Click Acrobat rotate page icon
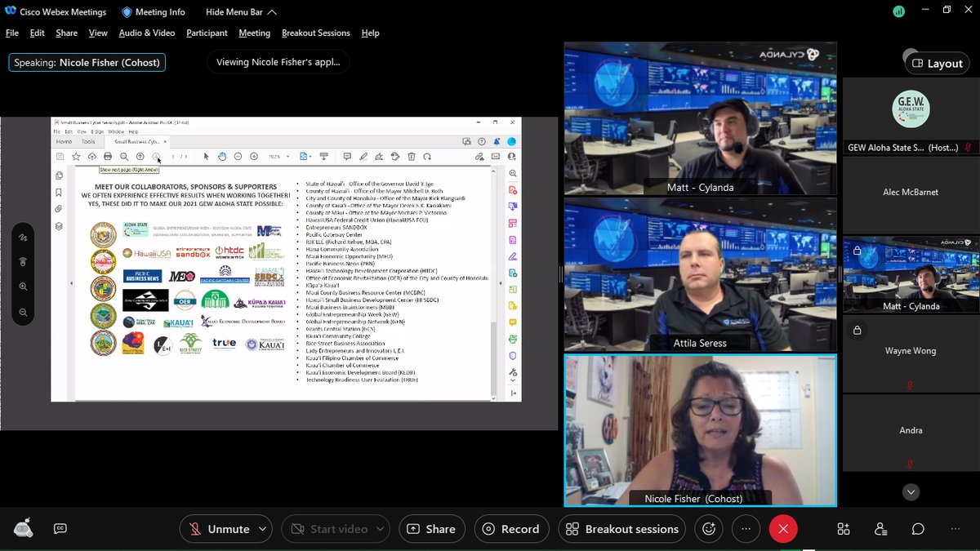Viewport: 980px width, 551px height. point(427,156)
